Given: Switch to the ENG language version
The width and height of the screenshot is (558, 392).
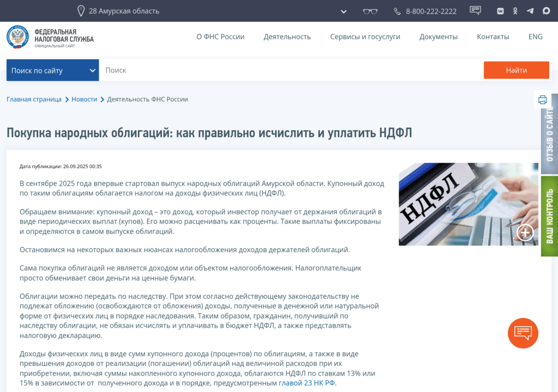Looking at the screenshot, I should 535,36.
